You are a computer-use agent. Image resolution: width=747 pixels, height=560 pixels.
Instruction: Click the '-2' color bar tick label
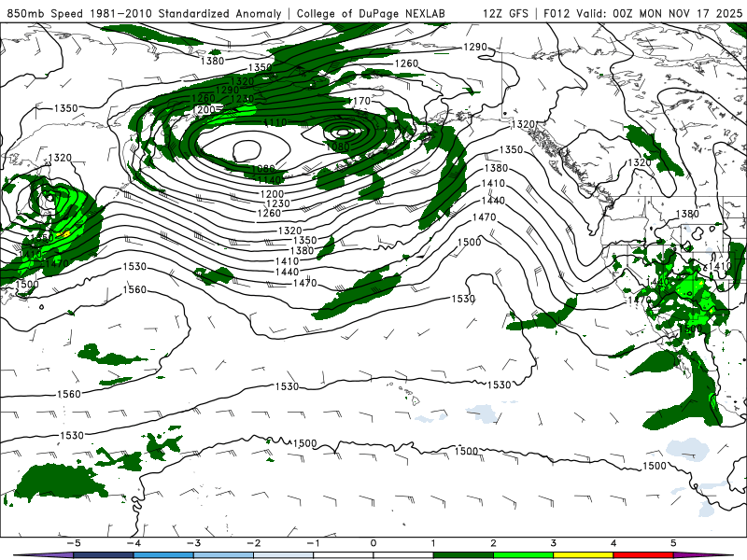[253, 543]
